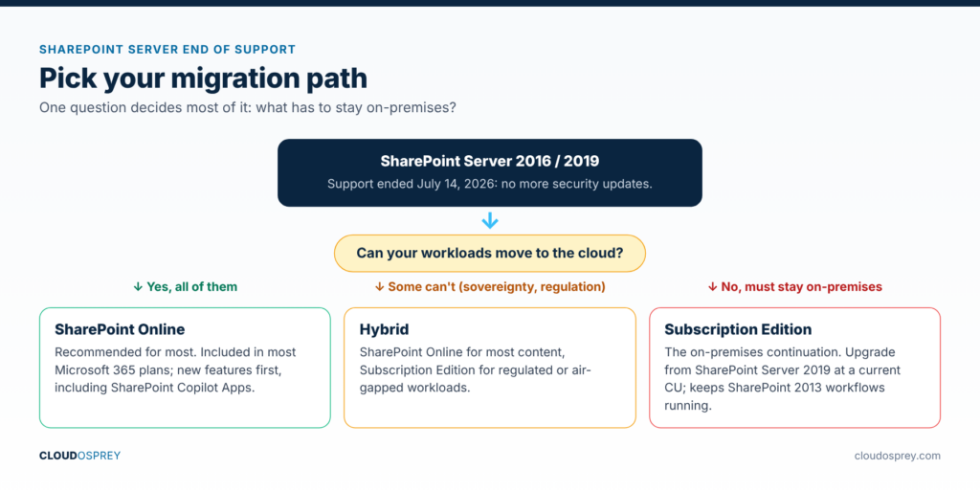980x492 pixels.
Task: Click the "Can your workloads move to the cloud?" pill
Action: coord(489,254)
